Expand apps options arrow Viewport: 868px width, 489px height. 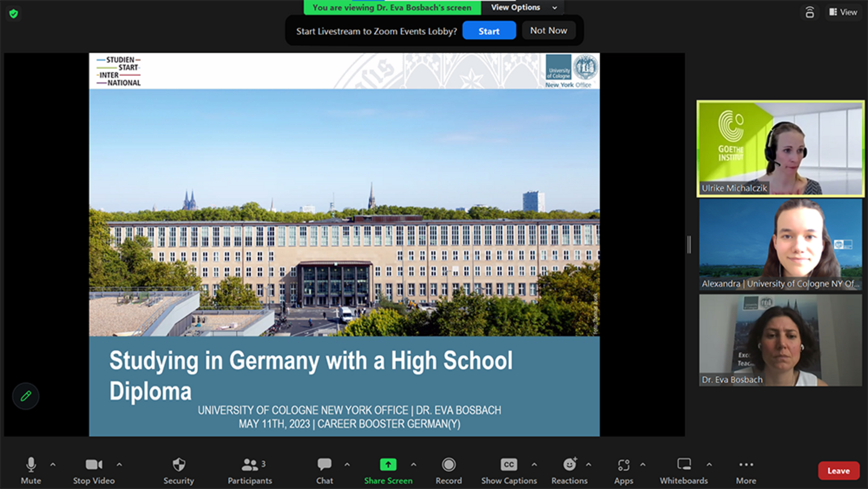[x=643, y=465]
